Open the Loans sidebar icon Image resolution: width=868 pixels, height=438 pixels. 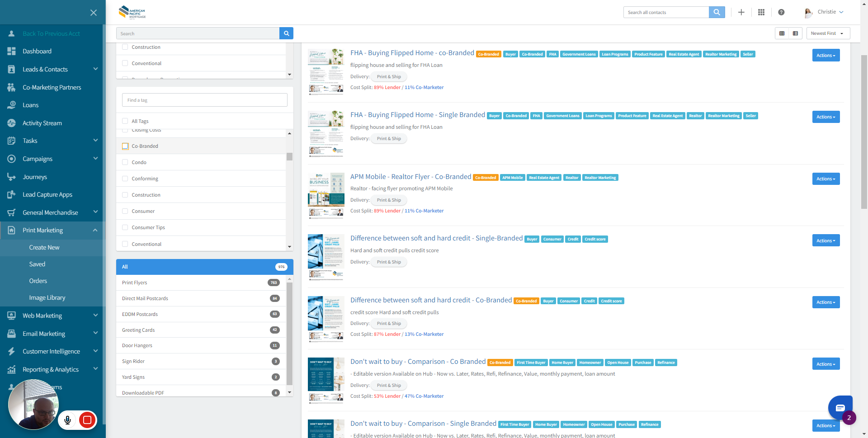[11, 105]
